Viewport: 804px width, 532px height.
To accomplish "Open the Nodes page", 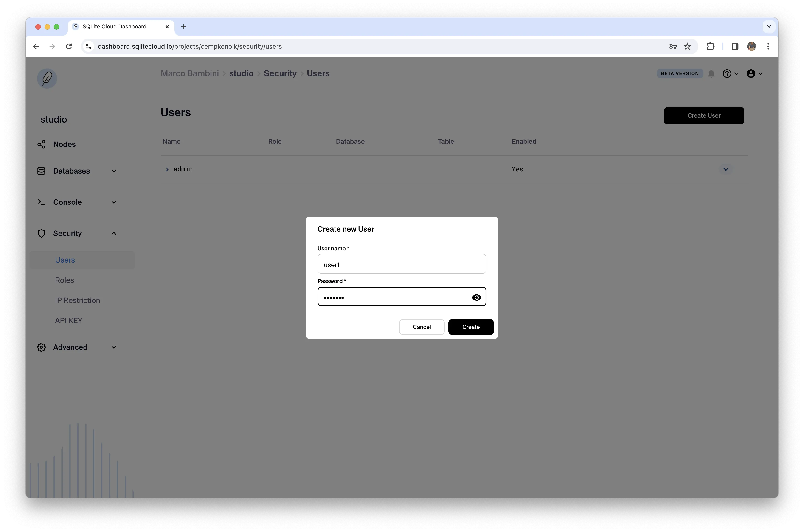I will click(65, 144).
